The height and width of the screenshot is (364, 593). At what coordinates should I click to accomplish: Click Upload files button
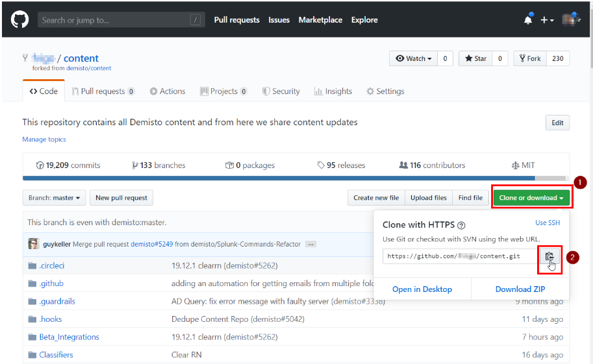pyautogui.click(x=429, y=198)
